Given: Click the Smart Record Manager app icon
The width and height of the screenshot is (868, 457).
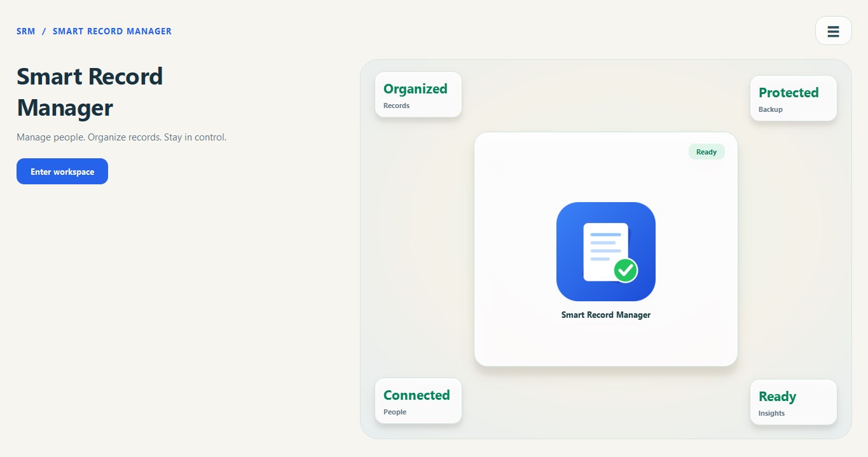Looking at the screenshot, I should (605, 252).
